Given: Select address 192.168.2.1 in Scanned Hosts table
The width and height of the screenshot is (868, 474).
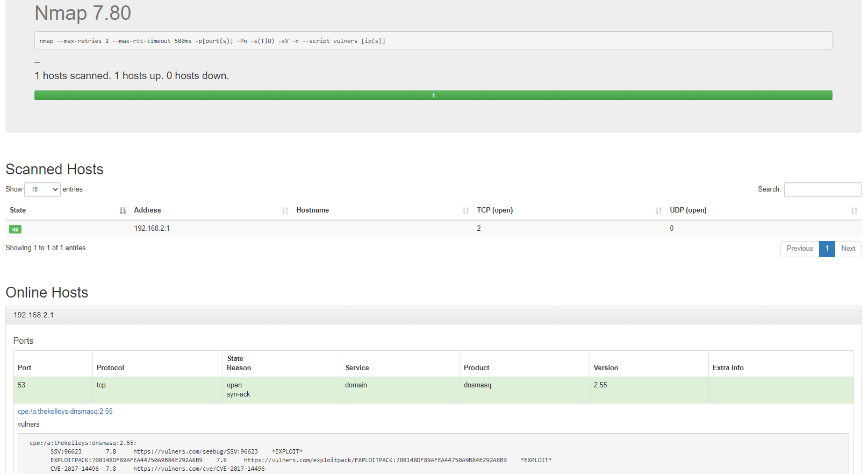Looking at the screenshot, I should (x=152, y=229).
